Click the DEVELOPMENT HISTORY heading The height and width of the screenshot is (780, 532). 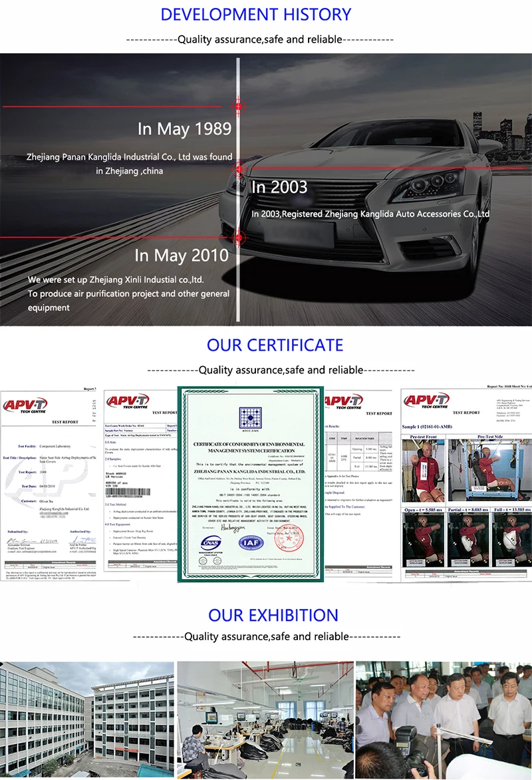click(255, 15)
